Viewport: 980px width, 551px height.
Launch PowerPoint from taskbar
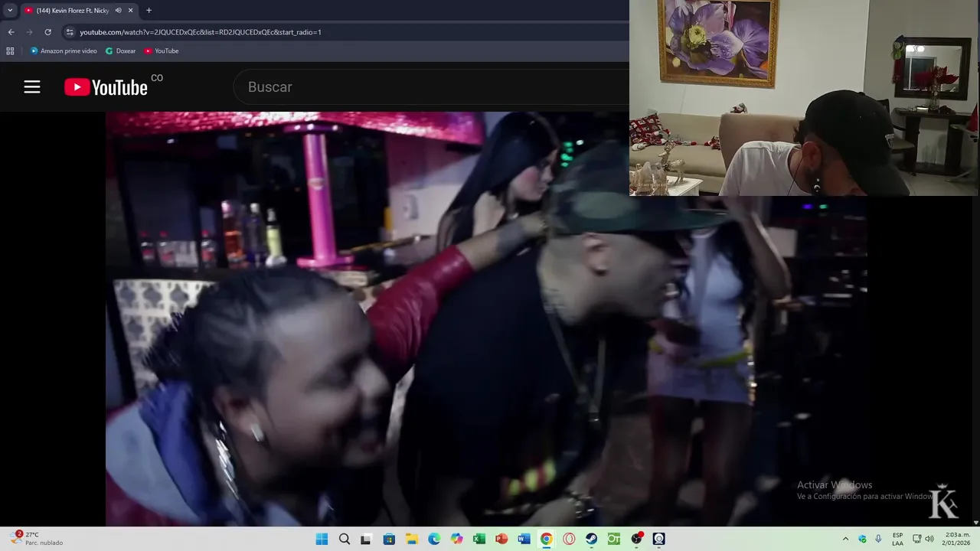(501, 539)
